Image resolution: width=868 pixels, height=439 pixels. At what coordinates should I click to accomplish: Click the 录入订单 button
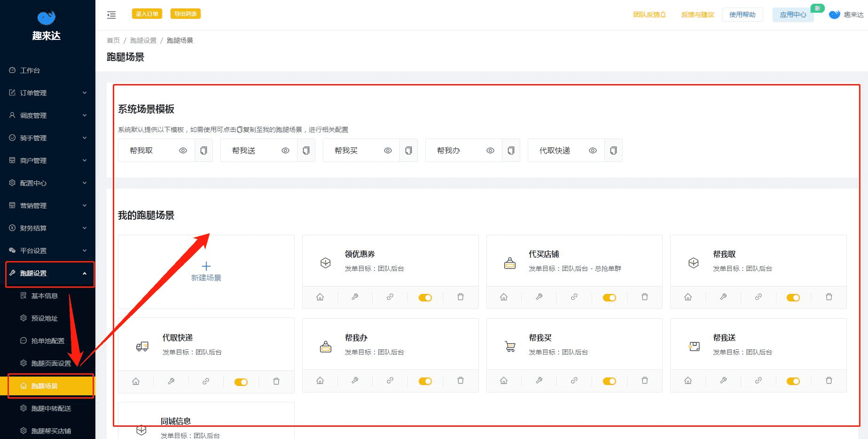(x=147, y=14)
